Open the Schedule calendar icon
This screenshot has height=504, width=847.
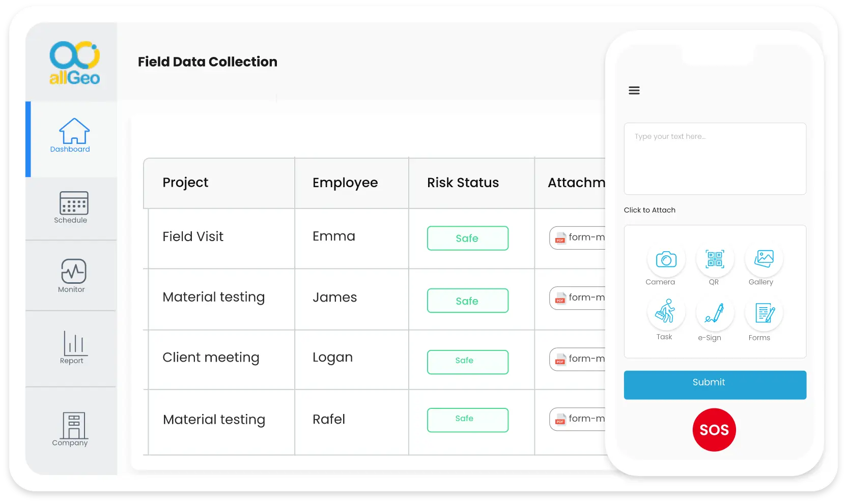(74, 203)
